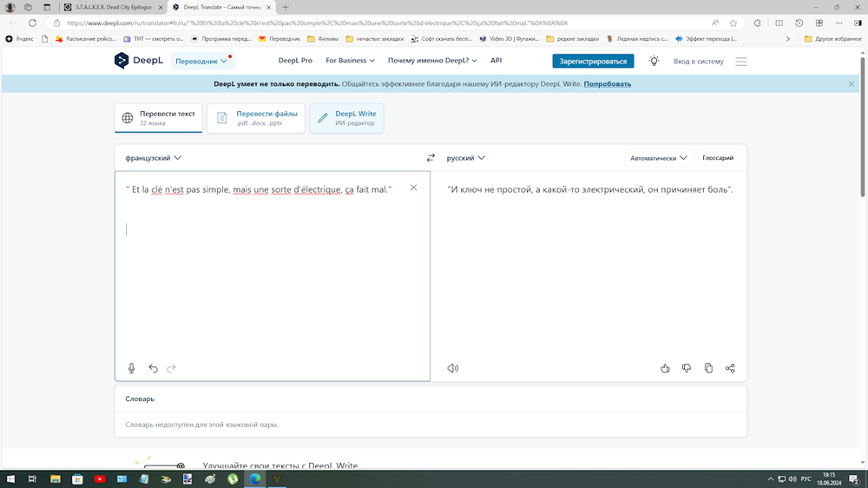Switch to Перевести файлы tab
This screenshot has height=488, width=868.
pos(257,118)
